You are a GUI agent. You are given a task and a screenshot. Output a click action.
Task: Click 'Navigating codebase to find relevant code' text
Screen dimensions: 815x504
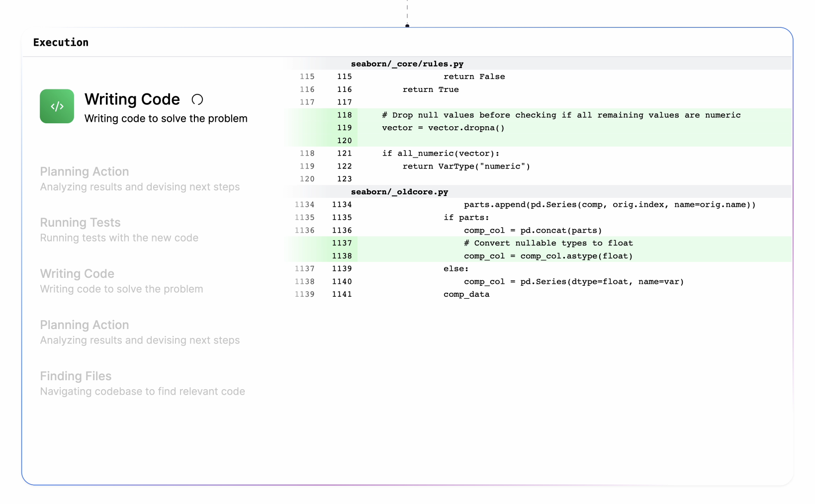[x=142, y=392]
